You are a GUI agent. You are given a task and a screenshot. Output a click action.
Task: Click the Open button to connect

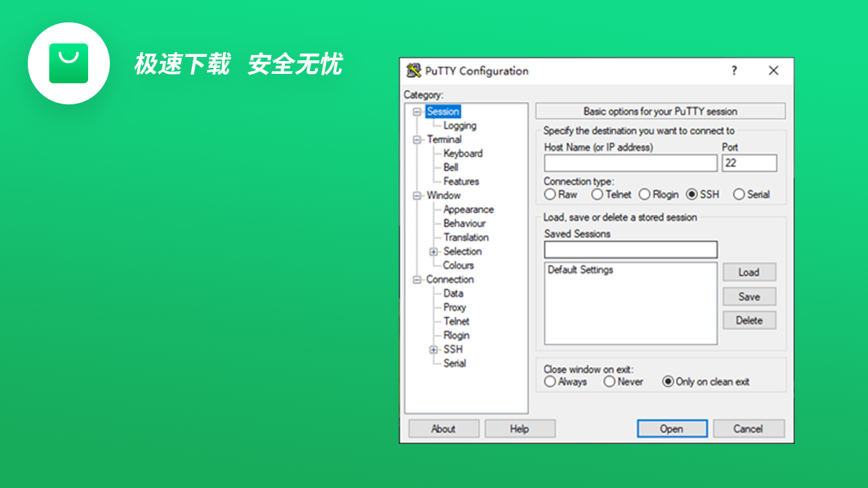point(672,428)
